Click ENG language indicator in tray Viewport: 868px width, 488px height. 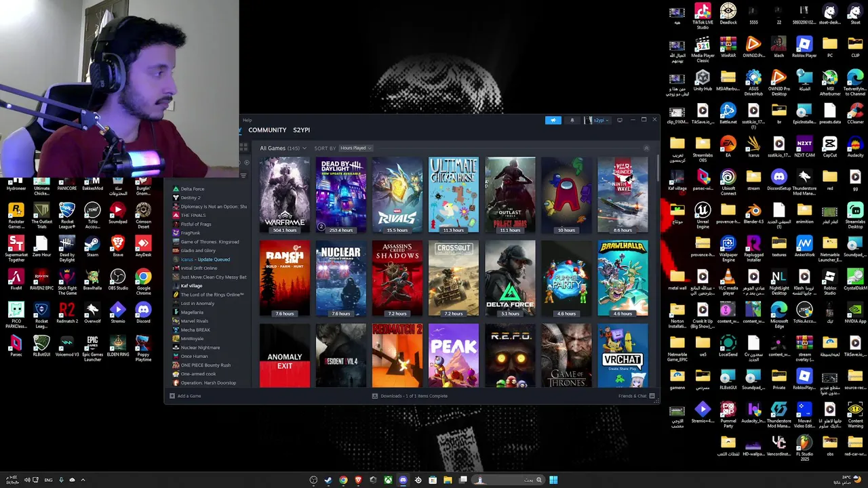pos(48,480)
